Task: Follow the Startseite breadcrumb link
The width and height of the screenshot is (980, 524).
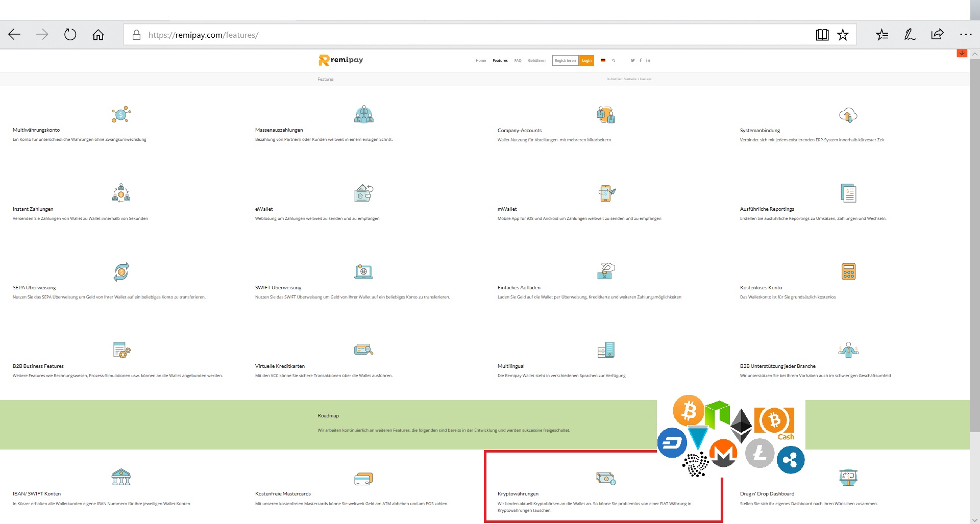Action: click(629, 79)
